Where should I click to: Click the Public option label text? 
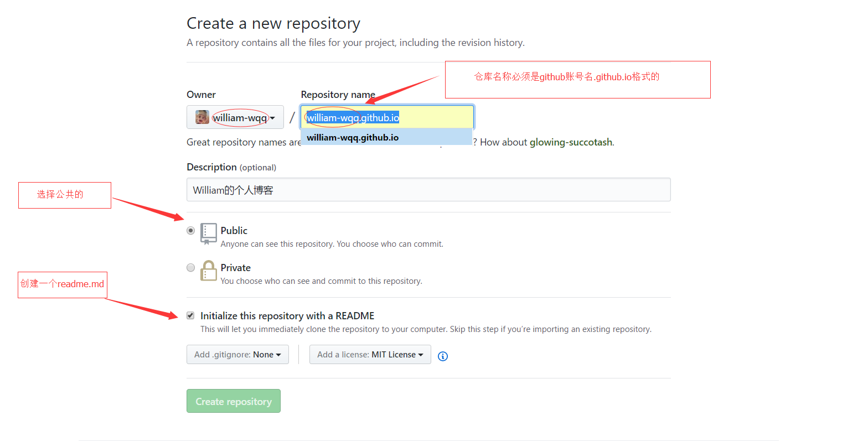[234, 231]
